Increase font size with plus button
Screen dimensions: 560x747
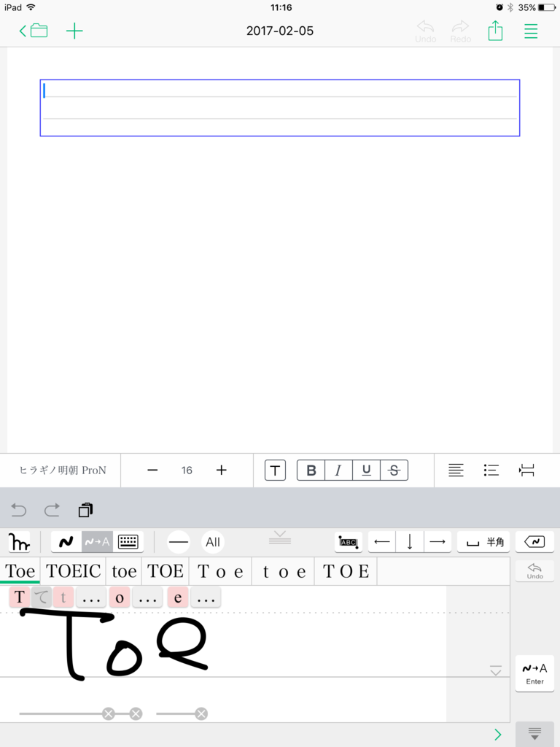222,471
